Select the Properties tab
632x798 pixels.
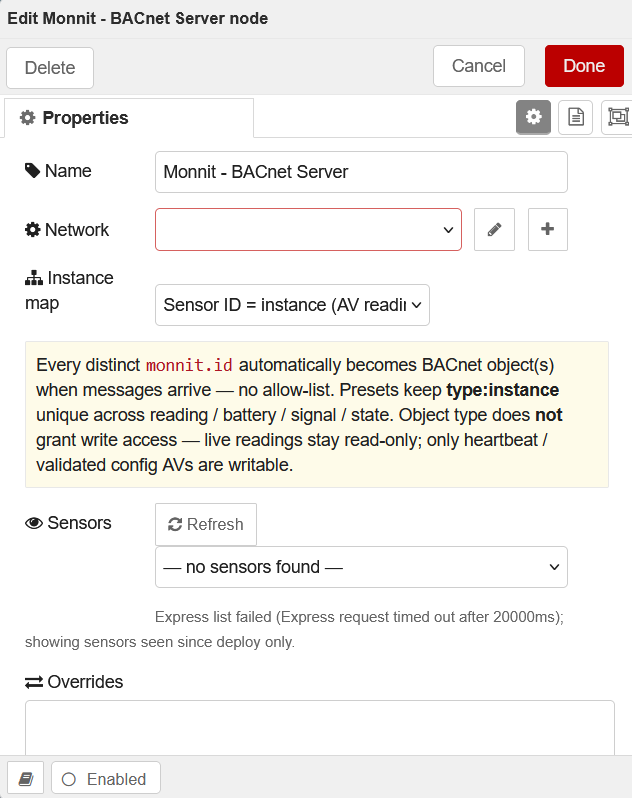(129, 118)
